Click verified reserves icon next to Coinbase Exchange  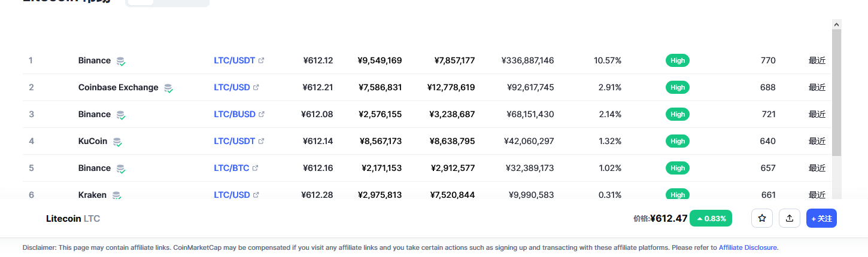(x=168, y=88)
